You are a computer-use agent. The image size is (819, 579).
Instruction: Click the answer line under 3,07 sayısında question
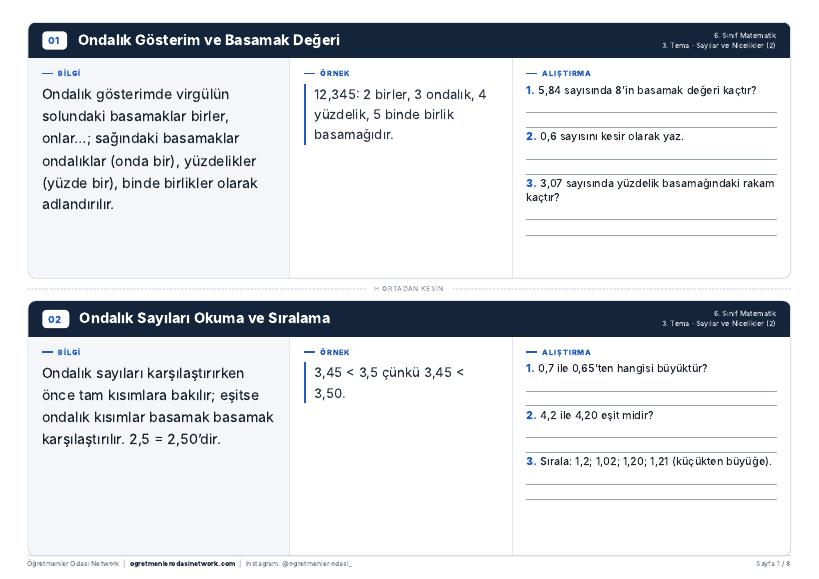click(x=651, y=220)
